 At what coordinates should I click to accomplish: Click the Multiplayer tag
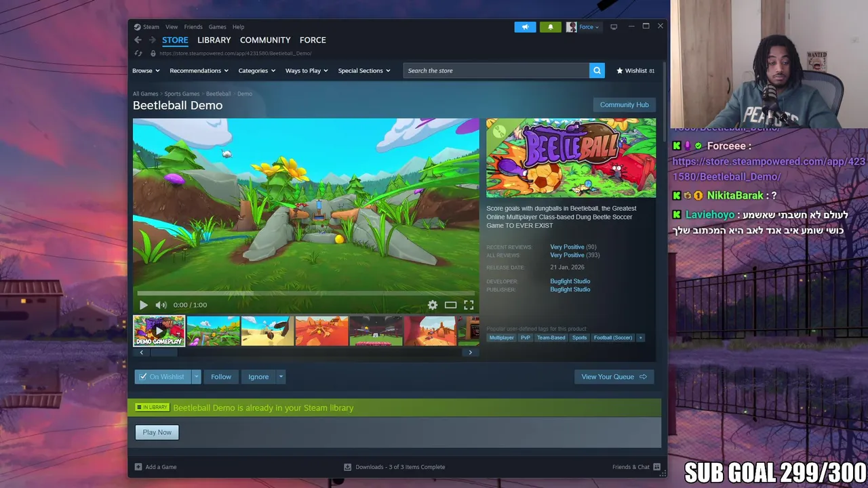(502, 338)
